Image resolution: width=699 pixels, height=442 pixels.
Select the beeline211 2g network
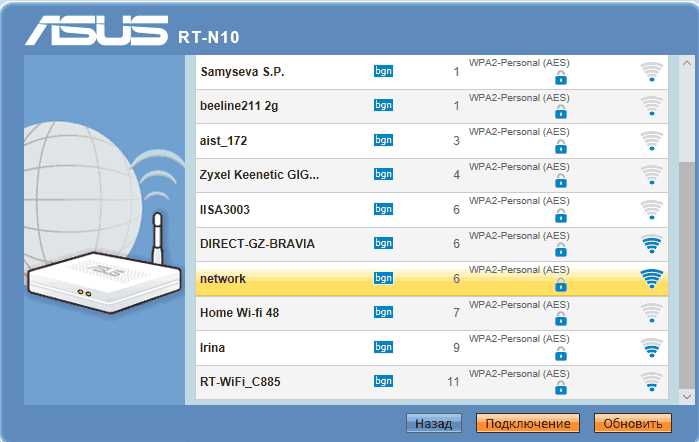point(432,107)
